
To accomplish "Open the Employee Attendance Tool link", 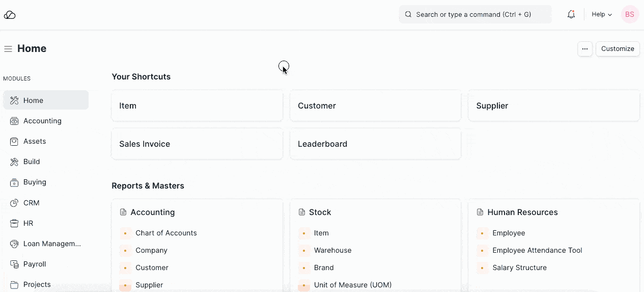I will tap(537, 250).
